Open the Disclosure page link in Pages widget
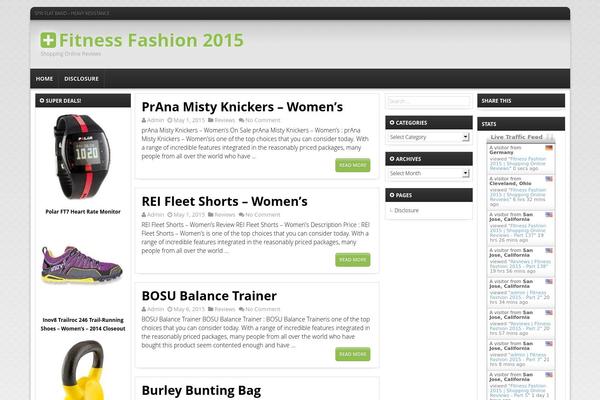This screenshot has height=400, width=600. point(406,211)
